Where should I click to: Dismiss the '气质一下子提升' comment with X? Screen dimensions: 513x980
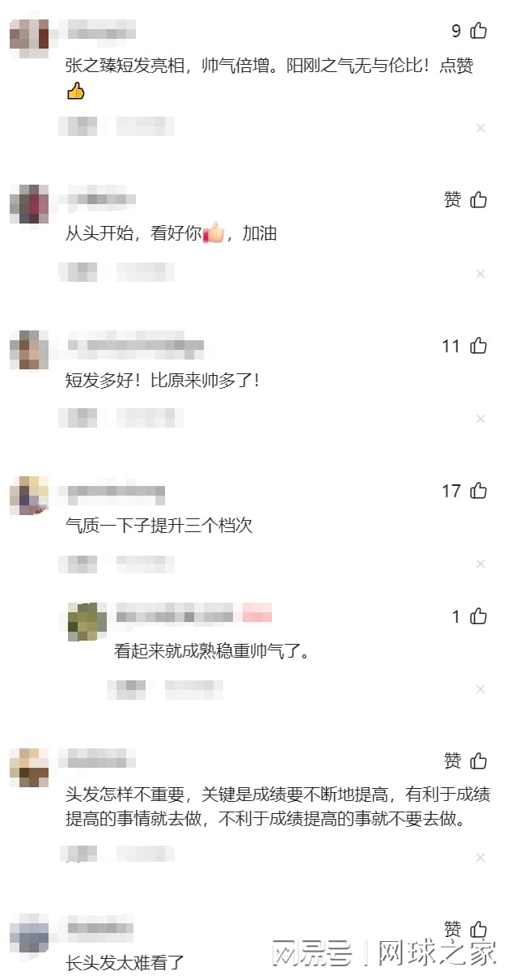pyautogui.click(x=481, y=564)
